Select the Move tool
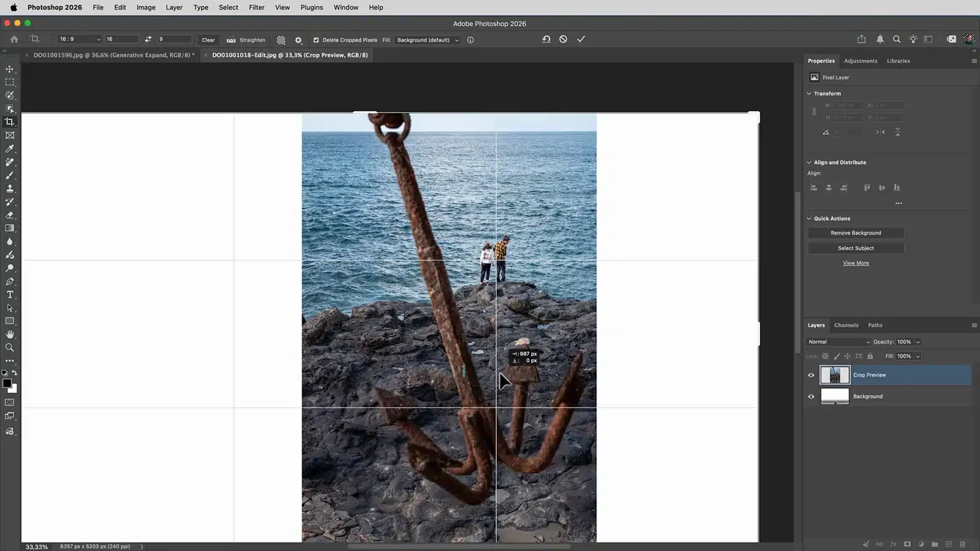The height and width of the screenshot is (551, 980). coord(10,69)
